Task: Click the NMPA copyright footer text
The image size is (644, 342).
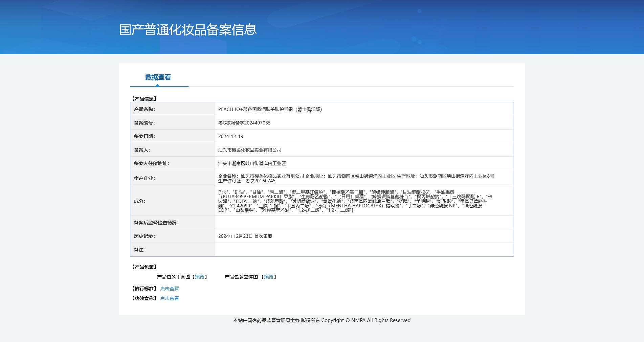Action: (x=322, y=320)
